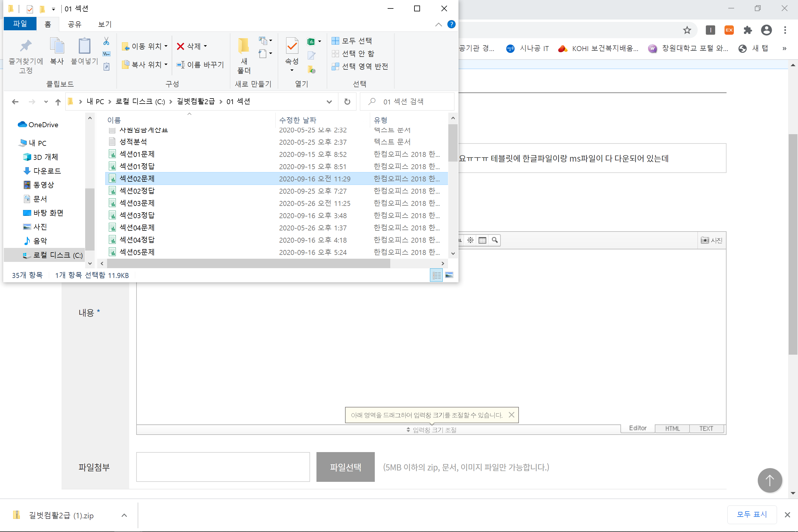This screenshot has height=532, width=798.
Task: Open the 파일 menu tab
Action: coord(20,24)
